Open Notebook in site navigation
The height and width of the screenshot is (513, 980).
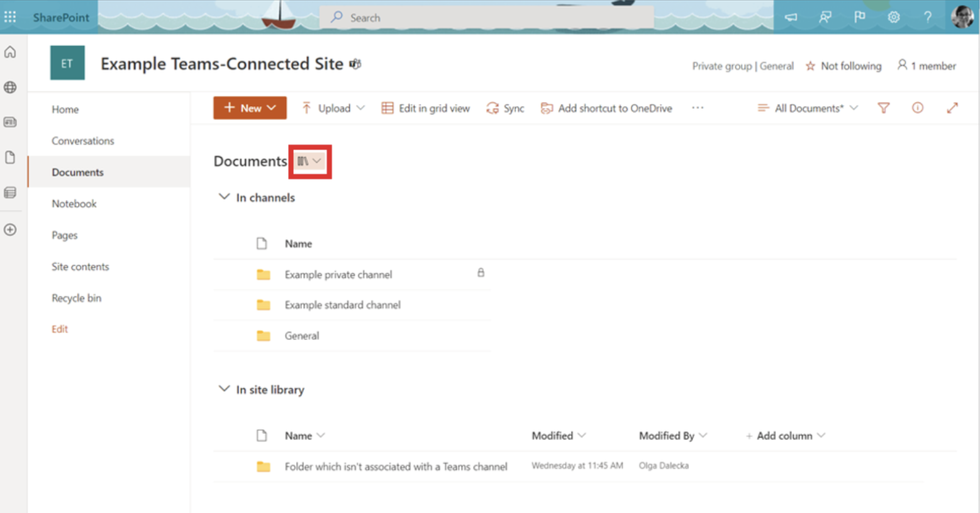pyautogui.click(x=74, y=204)
